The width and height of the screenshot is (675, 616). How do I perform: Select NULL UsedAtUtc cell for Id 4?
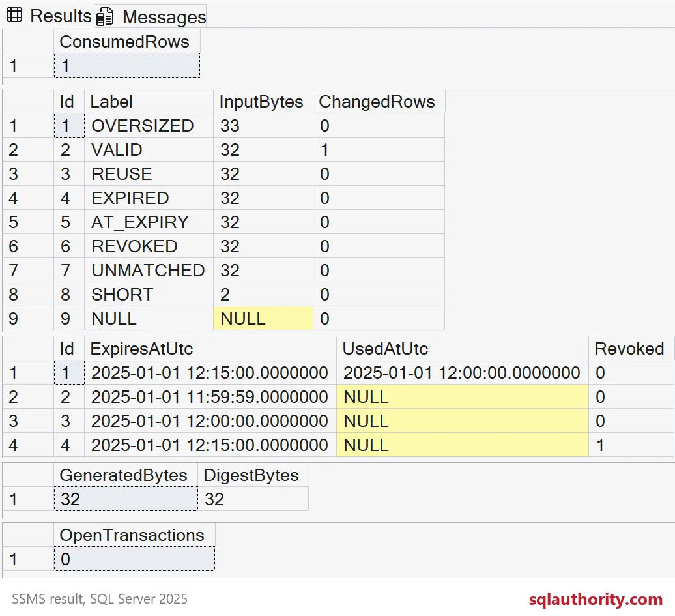coord(463,445)
